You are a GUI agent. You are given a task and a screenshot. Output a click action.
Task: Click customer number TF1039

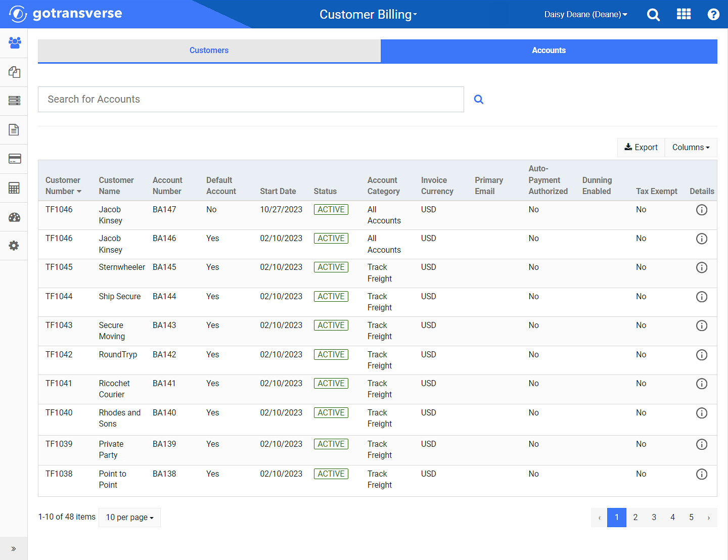click(x=59, y=444)
